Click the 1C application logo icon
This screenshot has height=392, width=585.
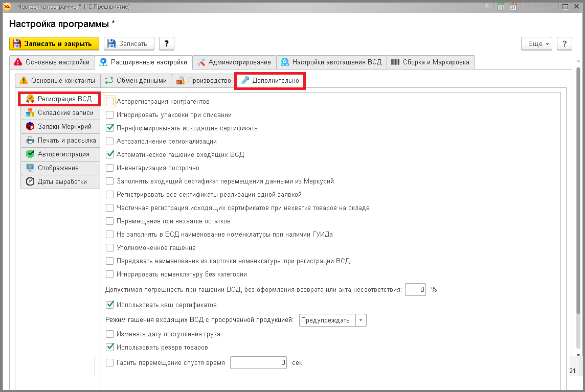click(x=7, y=7)
